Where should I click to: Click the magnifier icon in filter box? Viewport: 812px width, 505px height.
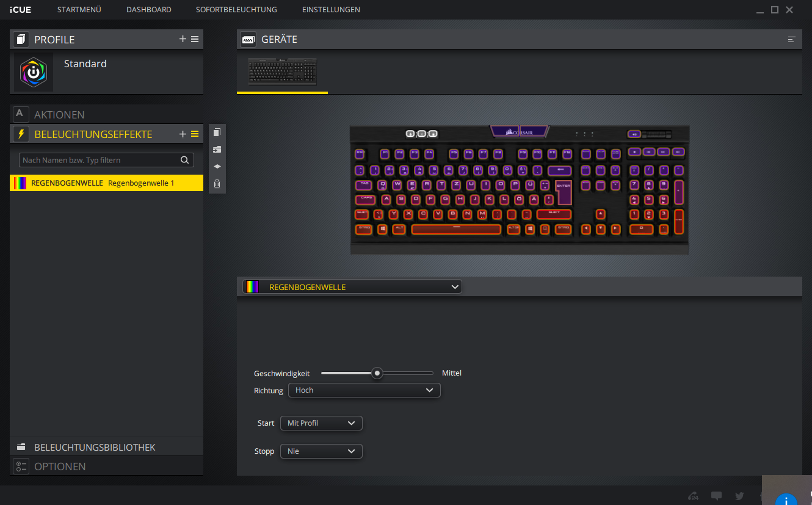[x=184, y=160]
